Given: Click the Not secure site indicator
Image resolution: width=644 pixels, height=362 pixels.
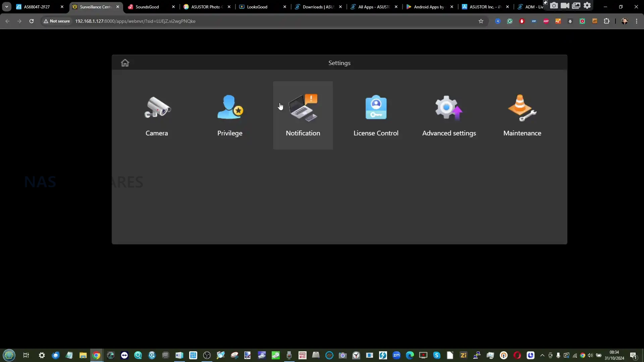Looking at the screenshot, I should 57,21.
